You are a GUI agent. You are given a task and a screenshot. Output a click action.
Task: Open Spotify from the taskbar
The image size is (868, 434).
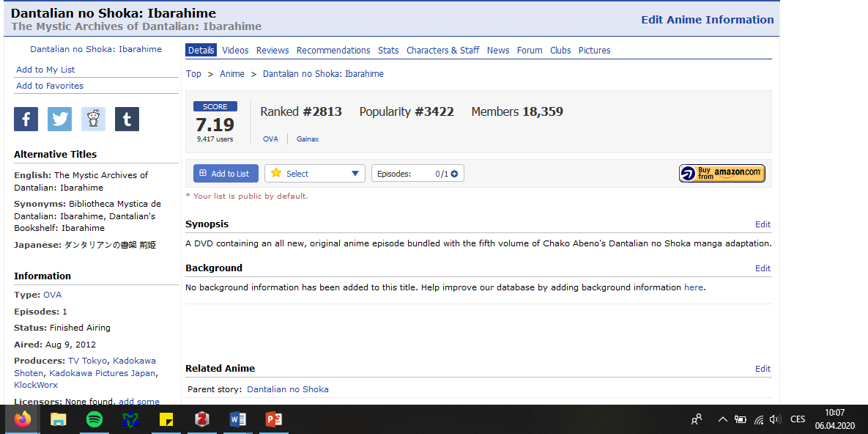(x=94, y=419)
